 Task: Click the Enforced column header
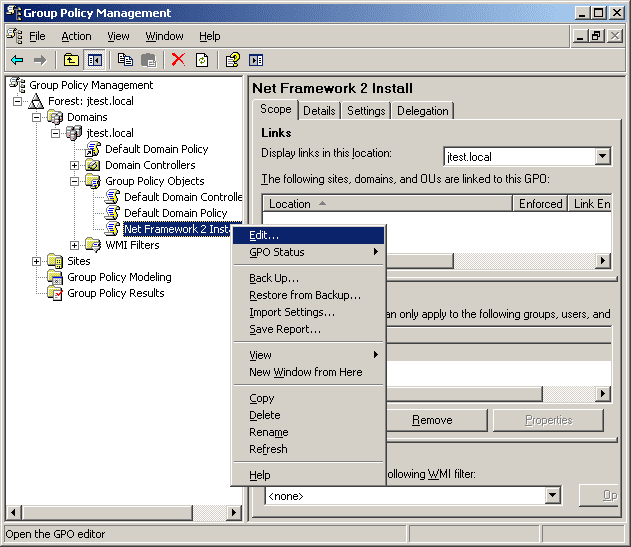click(x=540, y=204)
